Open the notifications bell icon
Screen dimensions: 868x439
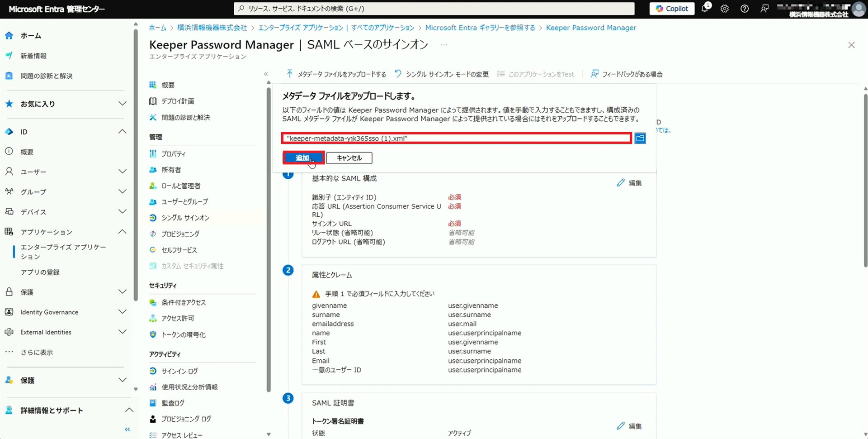tap(705, 9)
